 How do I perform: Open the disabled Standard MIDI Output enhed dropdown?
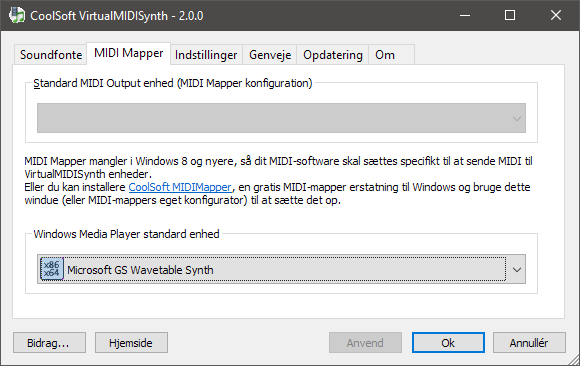tap(281, 118)
